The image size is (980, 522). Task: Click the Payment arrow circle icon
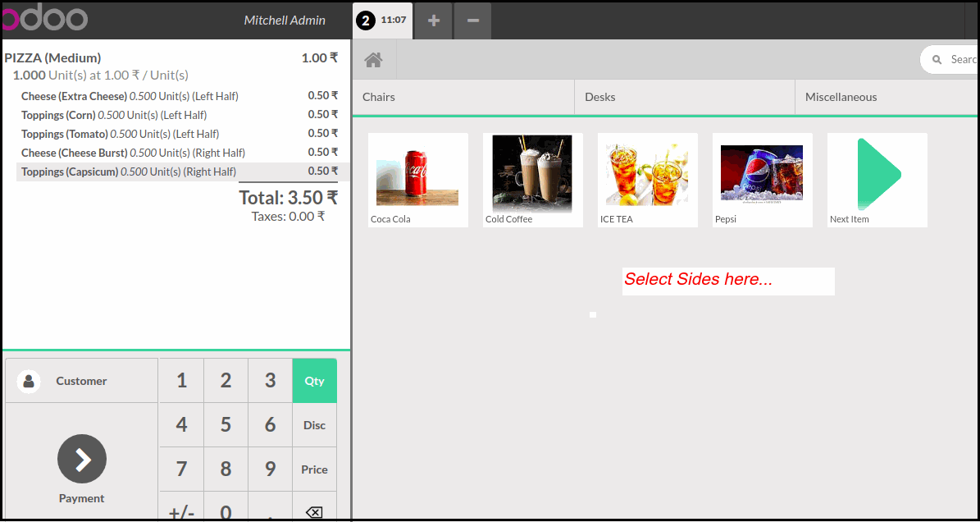coord(82,459)
